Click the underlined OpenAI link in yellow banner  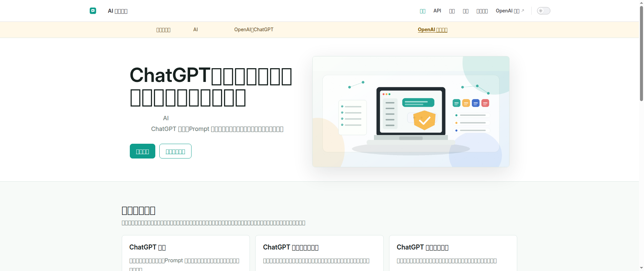pos(432,30)
